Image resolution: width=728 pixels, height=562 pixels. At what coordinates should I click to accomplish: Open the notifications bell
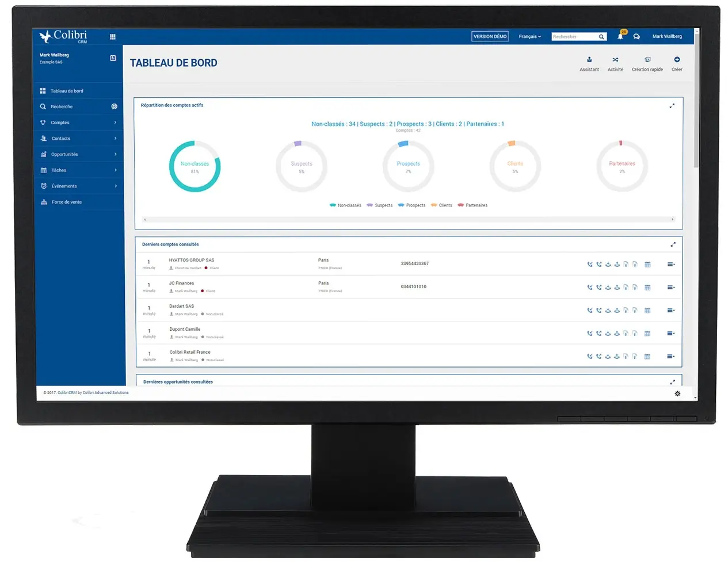(620, 37)
